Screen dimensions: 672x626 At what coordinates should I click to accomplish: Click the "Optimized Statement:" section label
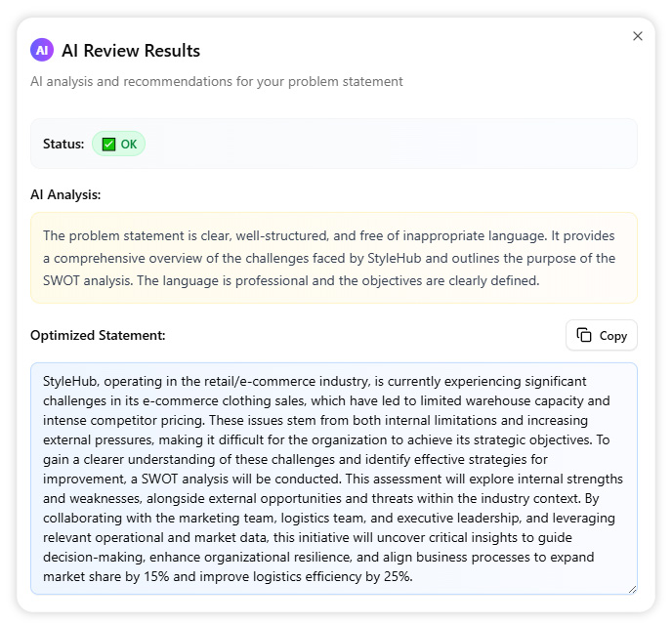98,335
